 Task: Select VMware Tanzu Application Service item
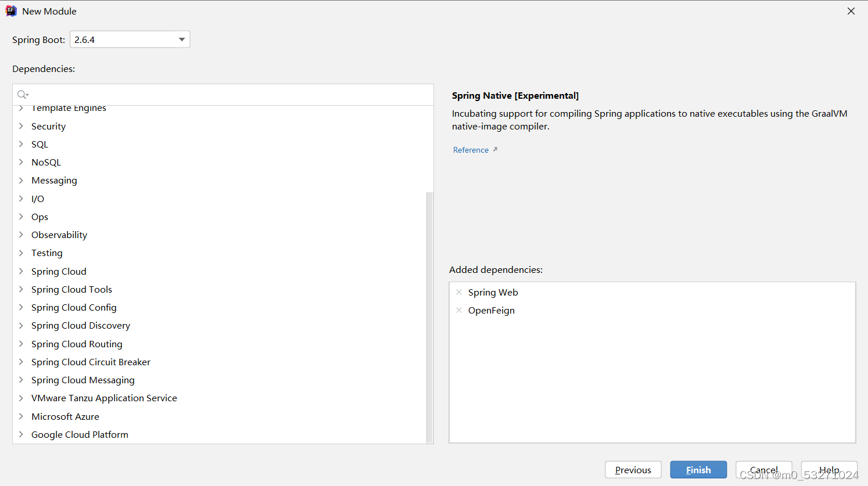104,398
